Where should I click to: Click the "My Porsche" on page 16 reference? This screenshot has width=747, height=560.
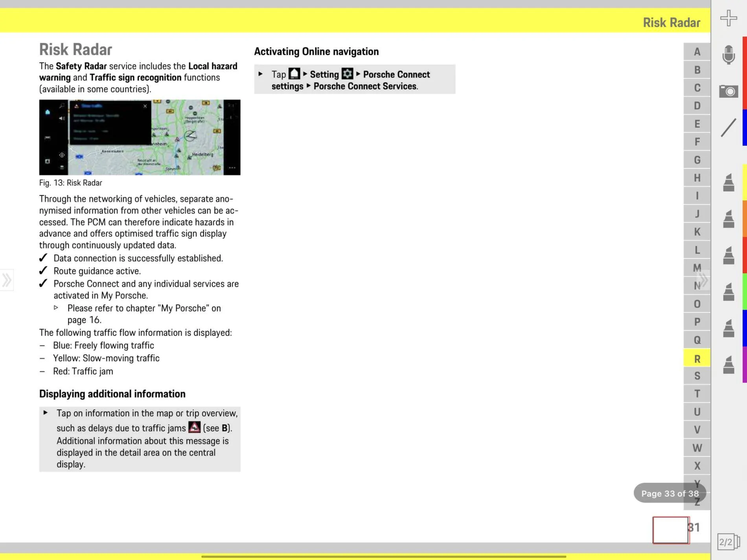(144, 314)
